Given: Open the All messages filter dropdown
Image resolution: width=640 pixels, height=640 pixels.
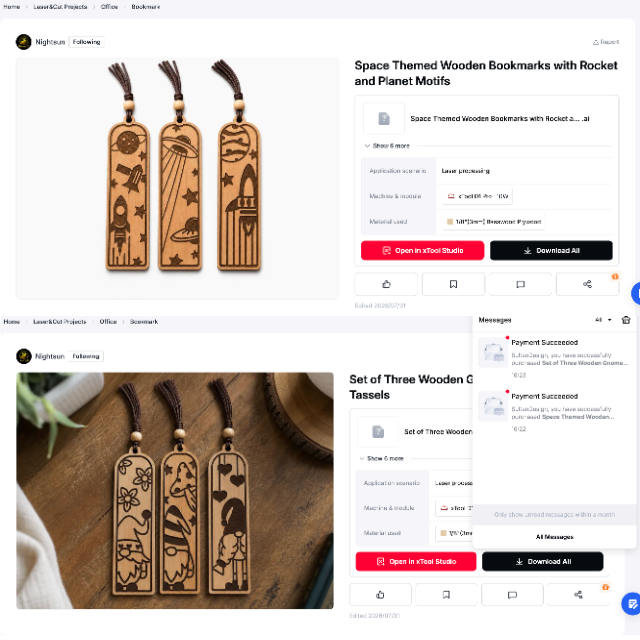Looking at the screenshot, I should (x=603, y=320).
